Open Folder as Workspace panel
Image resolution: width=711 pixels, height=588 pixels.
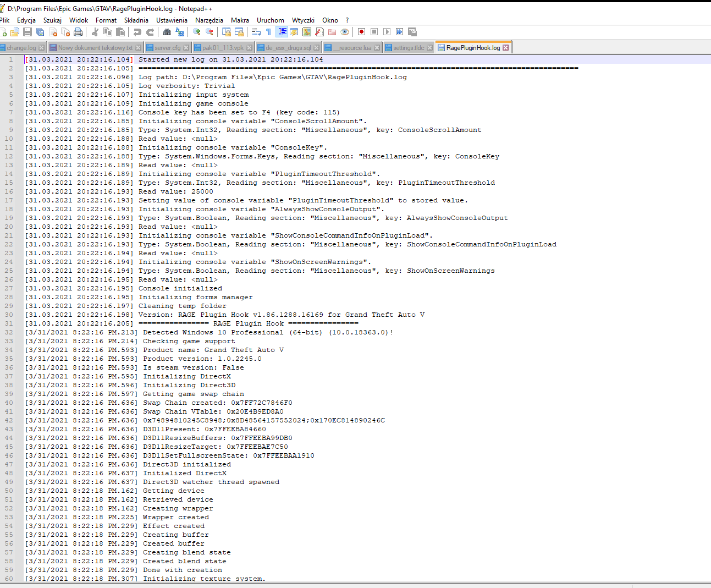pyautogui.click(x=332, y=32)
